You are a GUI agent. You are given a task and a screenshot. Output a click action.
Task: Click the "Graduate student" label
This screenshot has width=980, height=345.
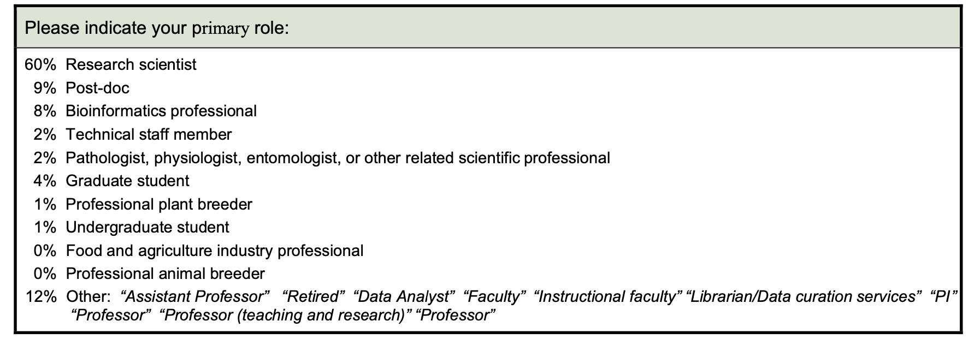click(127, 181)
